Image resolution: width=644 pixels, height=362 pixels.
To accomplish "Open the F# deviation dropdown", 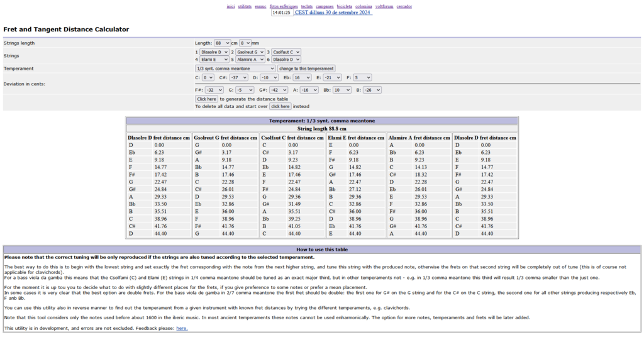I will (214, 90).
